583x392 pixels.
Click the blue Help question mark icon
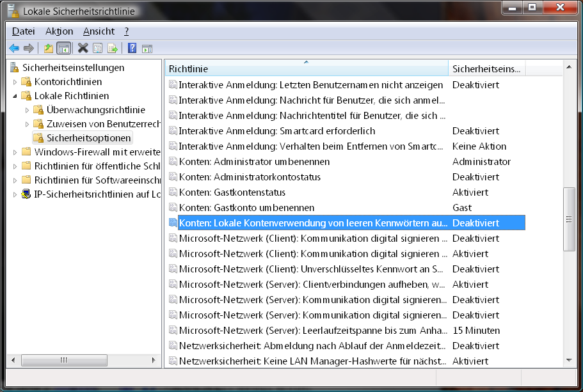point(132,48)
